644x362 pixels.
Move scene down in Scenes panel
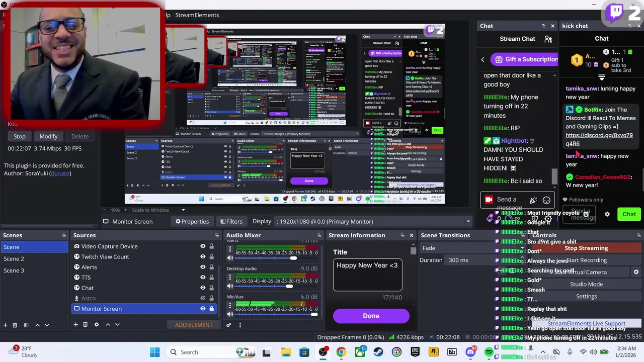point(47,325)
